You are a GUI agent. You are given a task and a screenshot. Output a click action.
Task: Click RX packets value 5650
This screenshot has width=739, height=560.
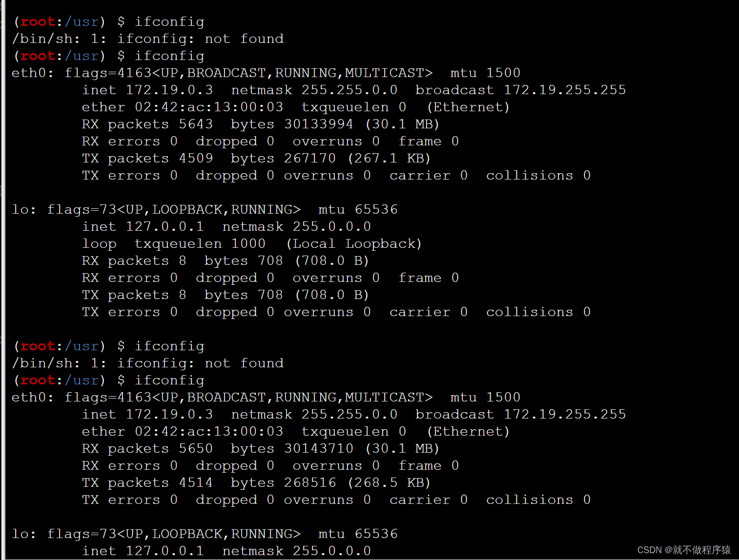click(196, 449)
